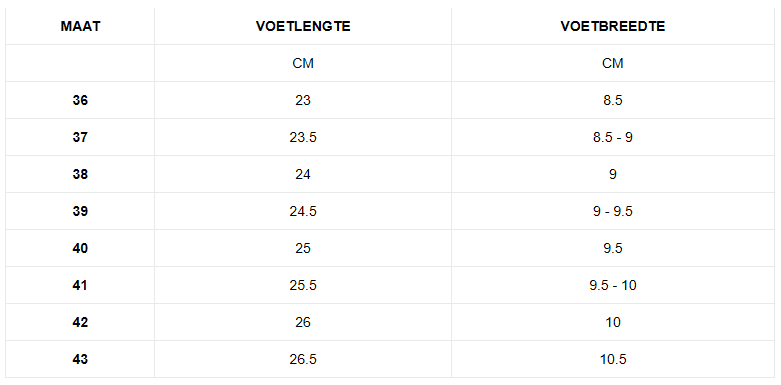Click foot length value 23.5
The width and height of the screenshot is (781, 385).
pos(303,137)
